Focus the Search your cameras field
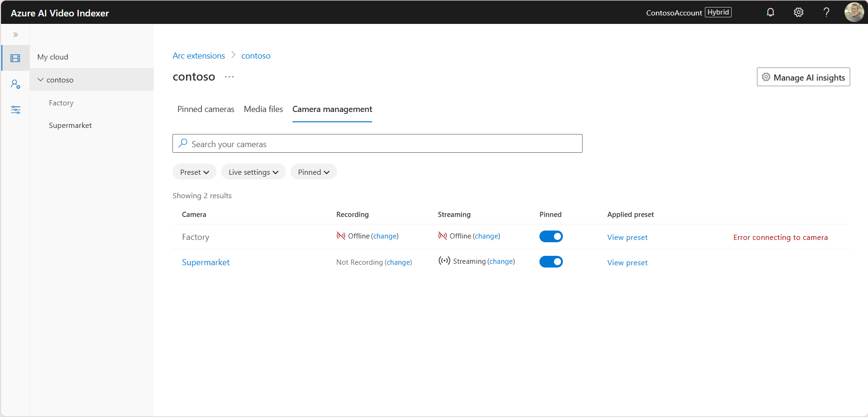Image resolution: width=868 pixels, height=417 pixels. (x=377, y=143)
